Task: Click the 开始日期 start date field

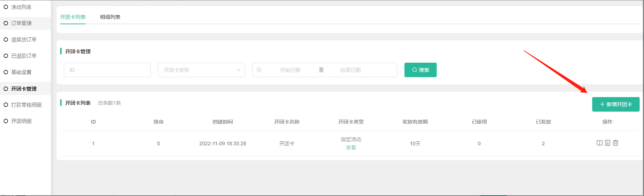Action: tap(290, 70)
